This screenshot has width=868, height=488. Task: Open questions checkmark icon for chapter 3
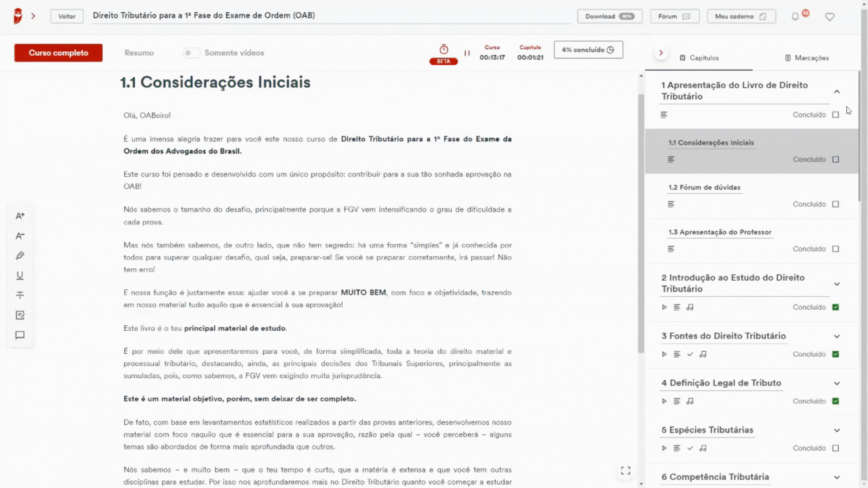pyautogui.click(x=690, y=354)
